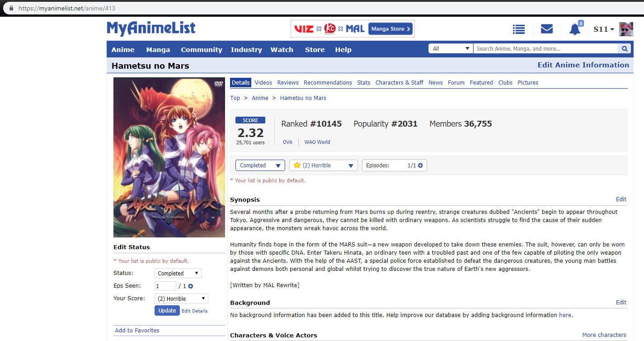Click the Eps Seen input field
The image size is (644, 341).
(165, 286)
